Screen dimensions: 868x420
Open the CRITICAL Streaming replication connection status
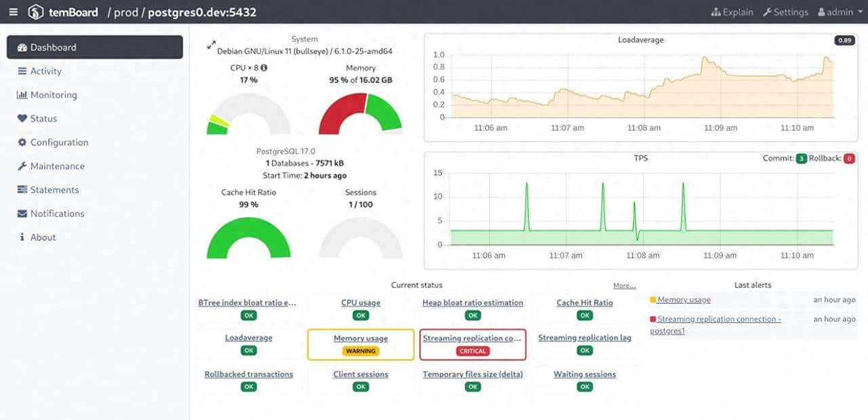click(472, 339)
